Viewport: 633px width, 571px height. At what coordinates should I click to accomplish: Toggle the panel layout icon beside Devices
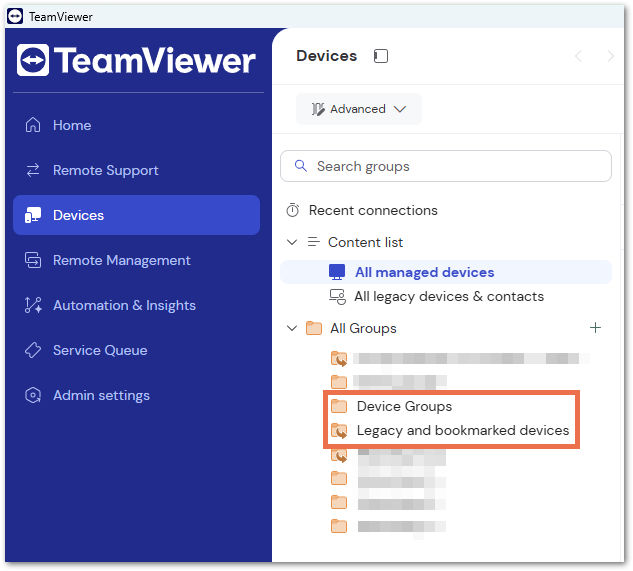click(x=381, y=56)
